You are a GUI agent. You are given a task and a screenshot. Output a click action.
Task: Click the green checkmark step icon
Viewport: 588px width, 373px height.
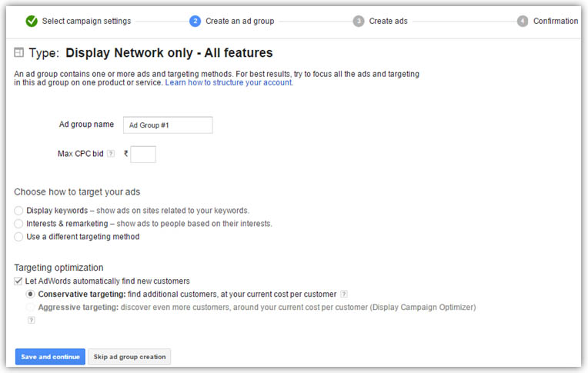[32, 22]
